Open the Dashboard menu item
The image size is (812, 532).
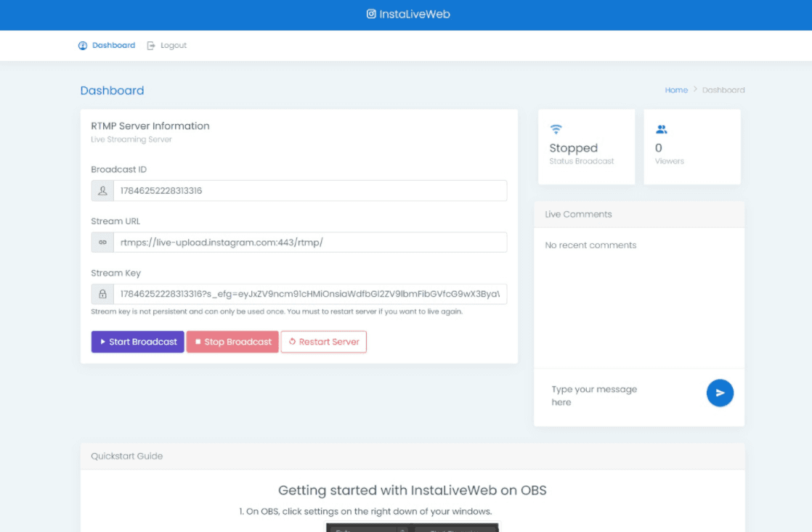[x=113, y=45]
